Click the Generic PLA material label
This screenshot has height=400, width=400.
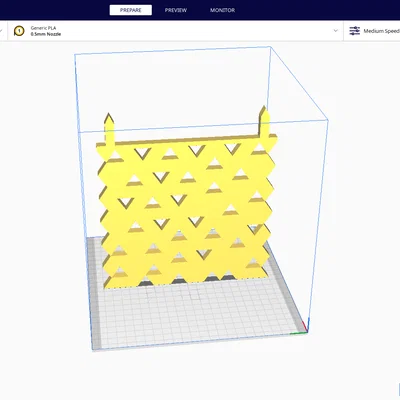coord(43,28)
